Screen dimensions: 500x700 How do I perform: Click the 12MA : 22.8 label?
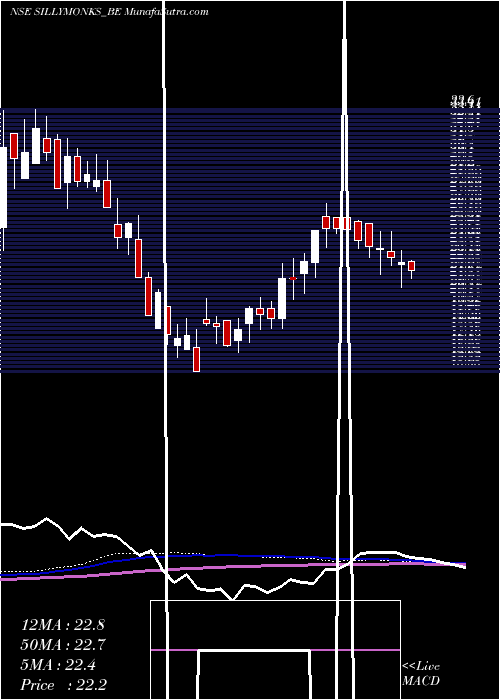(63, 625)
